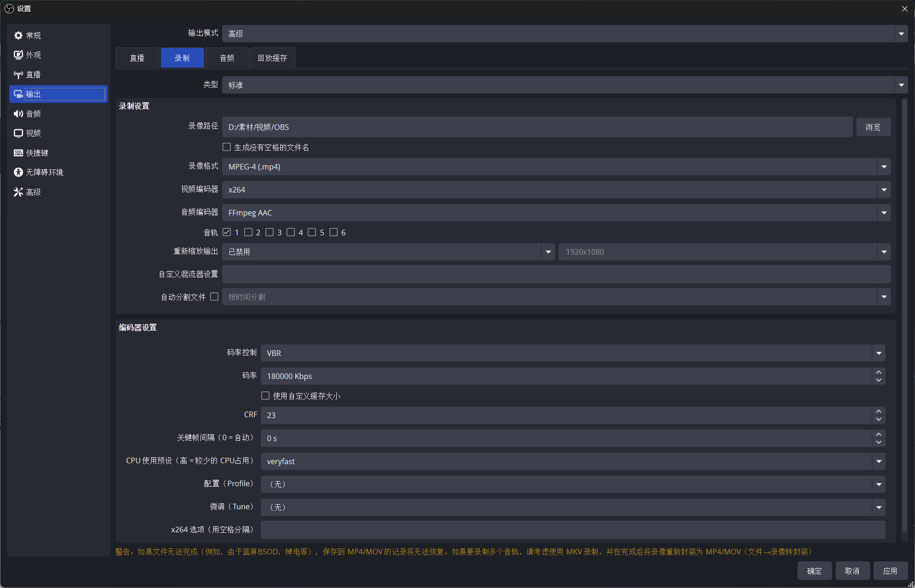The image size is (915, 588).
Task: Click the settings panel vertical scrollbar
Action: tap(904, 315)
